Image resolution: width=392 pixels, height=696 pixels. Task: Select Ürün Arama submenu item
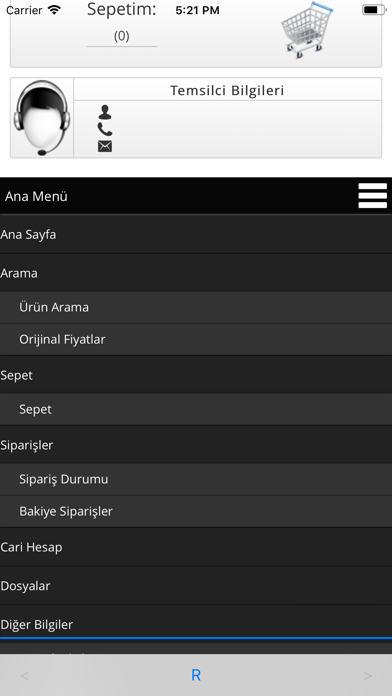coord(196,307)
